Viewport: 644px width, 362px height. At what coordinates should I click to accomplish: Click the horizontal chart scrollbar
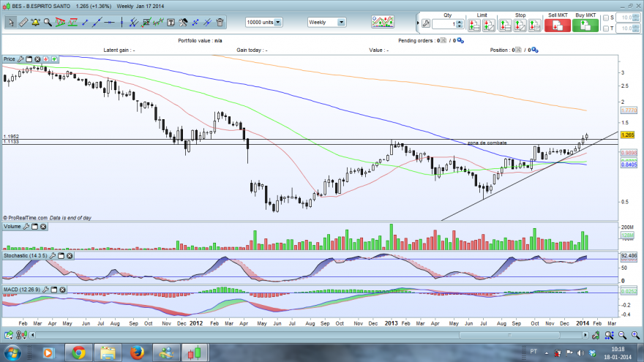pyautogui.click(x=308, y=335)
